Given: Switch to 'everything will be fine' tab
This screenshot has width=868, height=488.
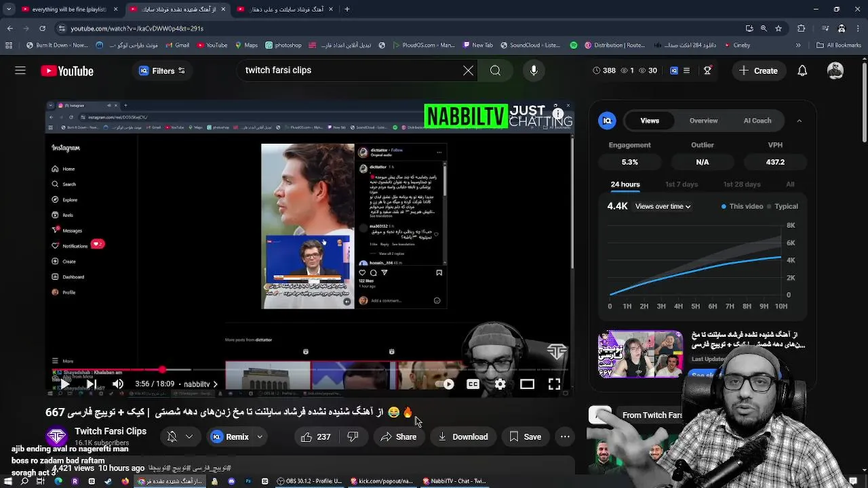Looking at the screenshot, I should point(68,9).
